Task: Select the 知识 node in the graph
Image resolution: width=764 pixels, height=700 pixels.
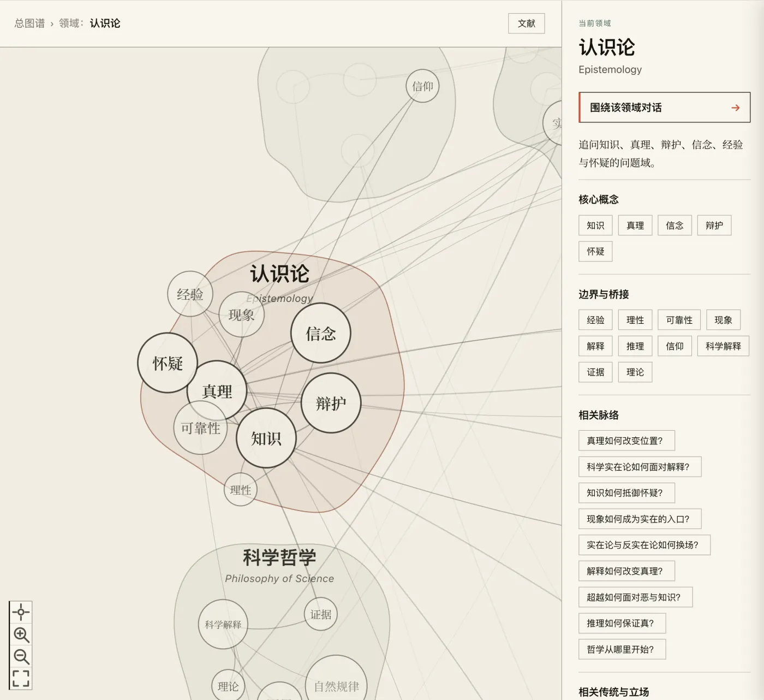Action: click(266, 438)
